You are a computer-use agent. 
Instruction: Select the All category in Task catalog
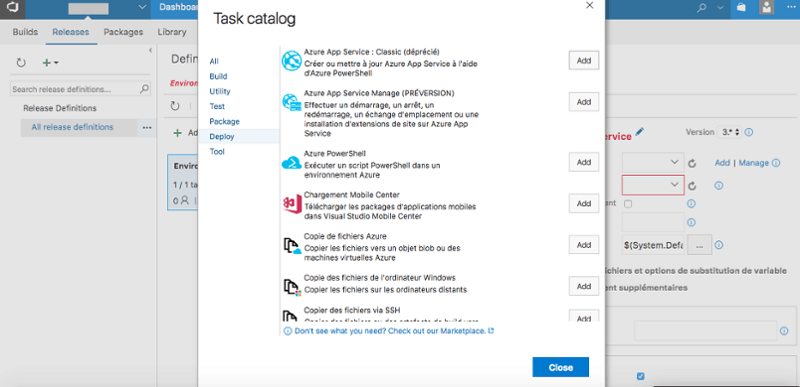coord(214,61)
